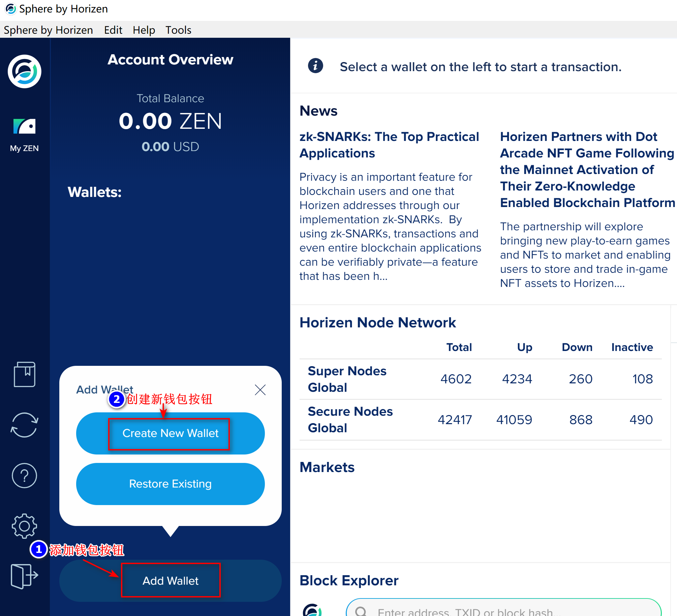Viewport: 677px width, 616px height.
Task: Toggle the account overview balance display
Action: click(171, 121)
